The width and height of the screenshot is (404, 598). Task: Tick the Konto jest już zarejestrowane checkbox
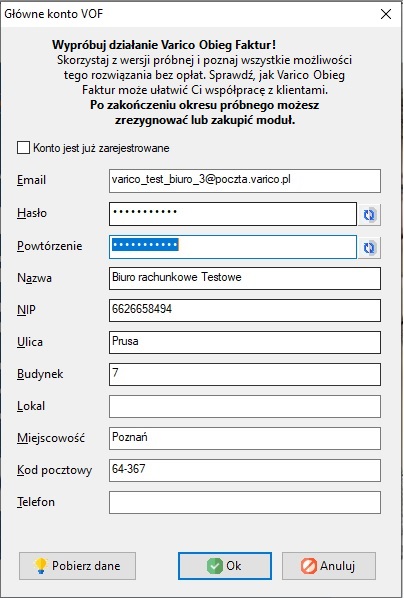23,148
